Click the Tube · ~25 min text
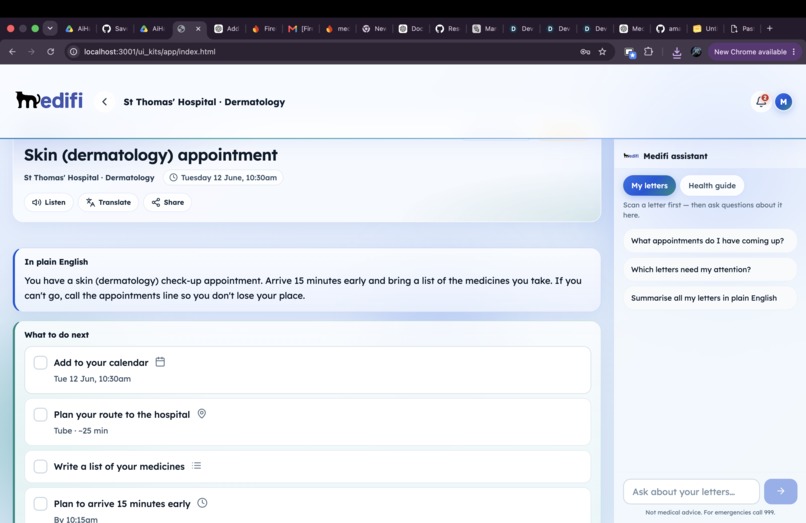The width and height of the screenshot is (806, 523). 81,431
